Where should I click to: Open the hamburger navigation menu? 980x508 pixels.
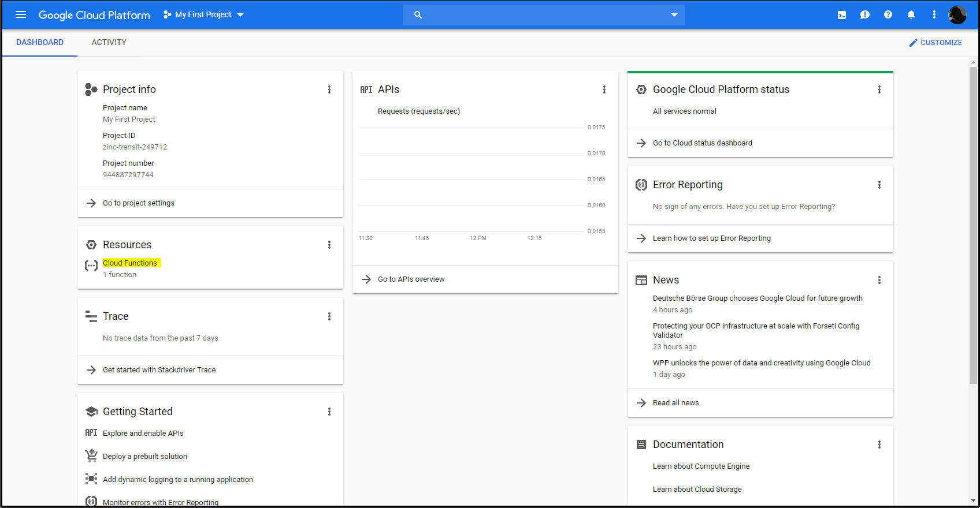(21, 14)
